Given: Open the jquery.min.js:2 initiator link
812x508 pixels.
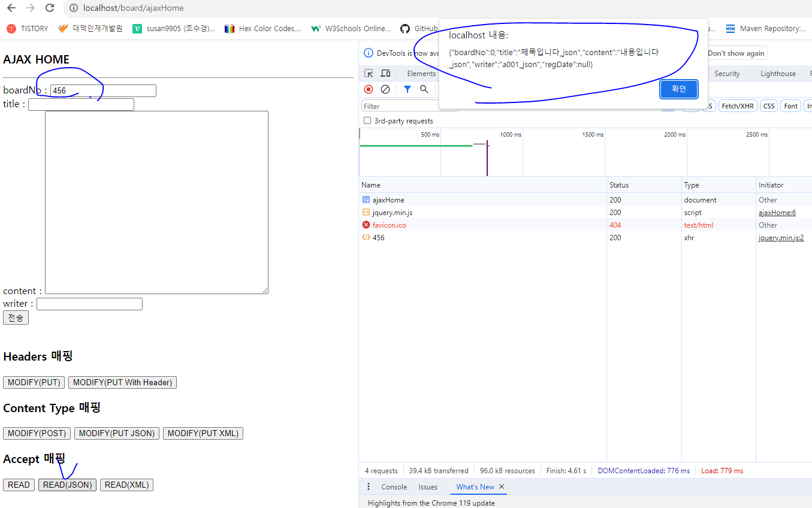Looking at the screenshot, I should point(781,238).
